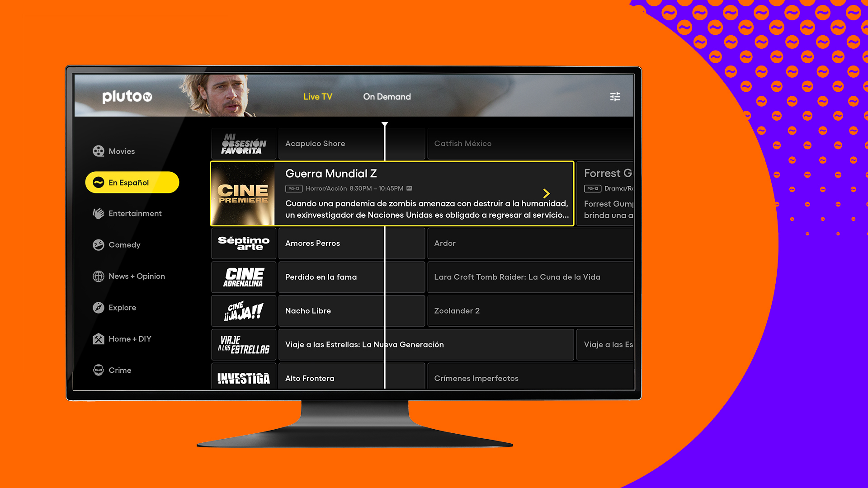Switch to the On Demand tab

pos(387,96)
